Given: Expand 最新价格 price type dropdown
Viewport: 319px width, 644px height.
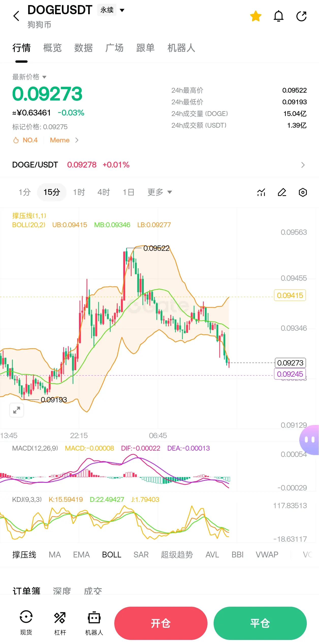Looking at the screenshot, I should (29, 77).
